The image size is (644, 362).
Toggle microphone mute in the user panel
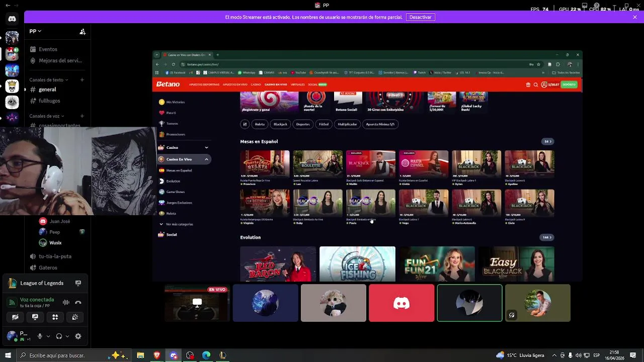[x=40, y=336]
